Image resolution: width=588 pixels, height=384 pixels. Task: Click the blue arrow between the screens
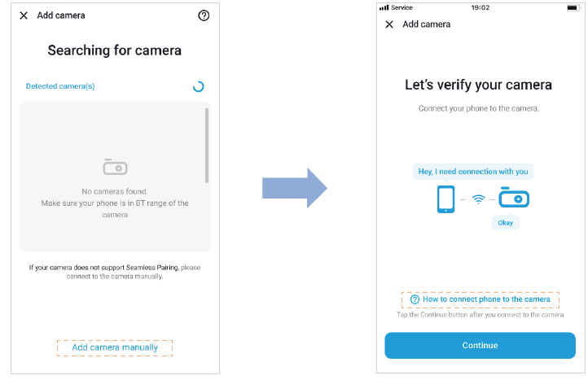[x=294, y=189]
